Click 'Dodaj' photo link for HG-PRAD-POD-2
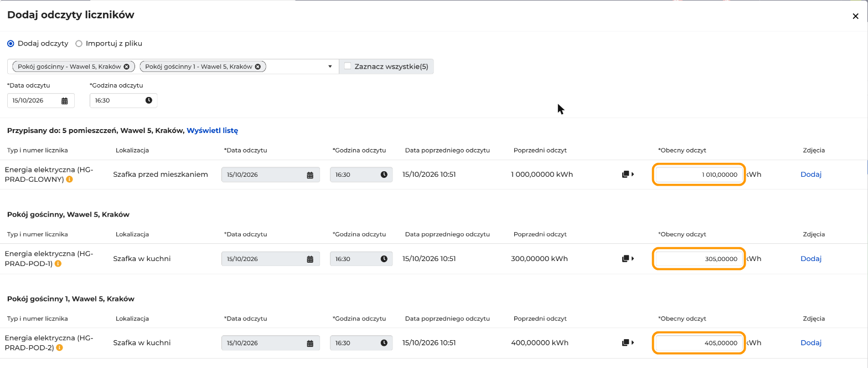The height and width of the screenshot is (368, 868). click(x=811, y=343)
